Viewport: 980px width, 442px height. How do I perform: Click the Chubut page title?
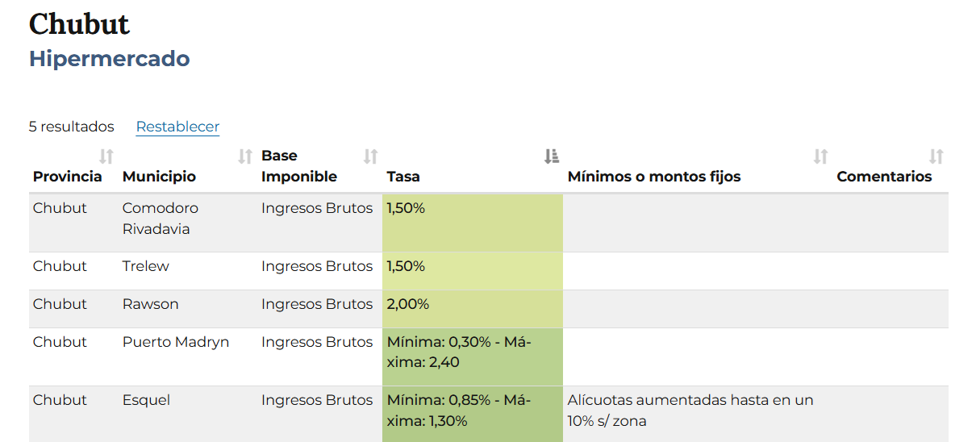coord(79,24)
